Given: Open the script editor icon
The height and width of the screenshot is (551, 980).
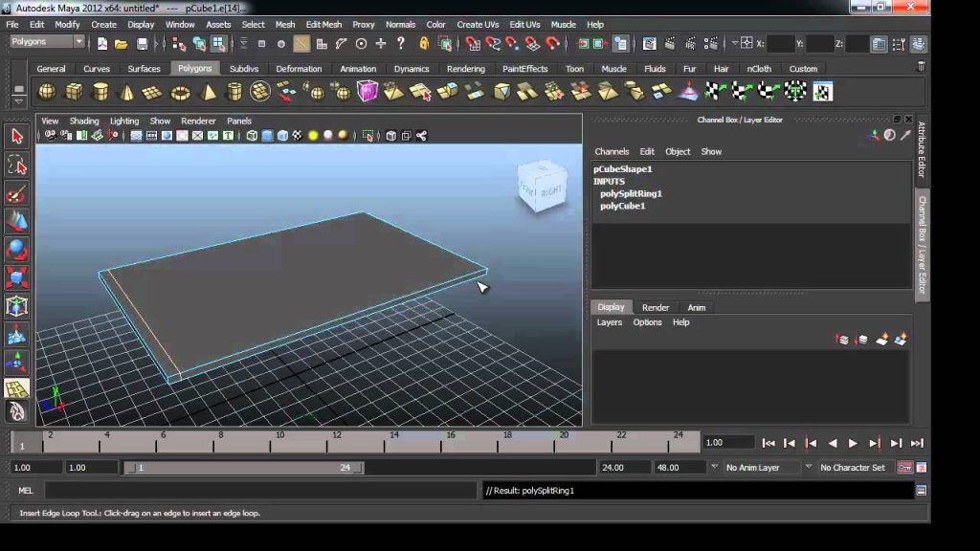Looking at the screenshot, I should [922, 491].
